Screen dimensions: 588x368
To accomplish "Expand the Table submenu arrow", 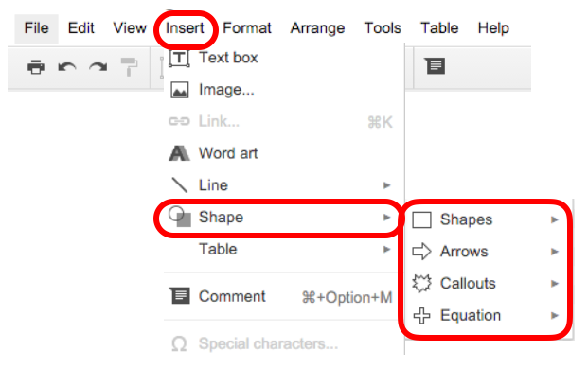I will click(386, 249).
